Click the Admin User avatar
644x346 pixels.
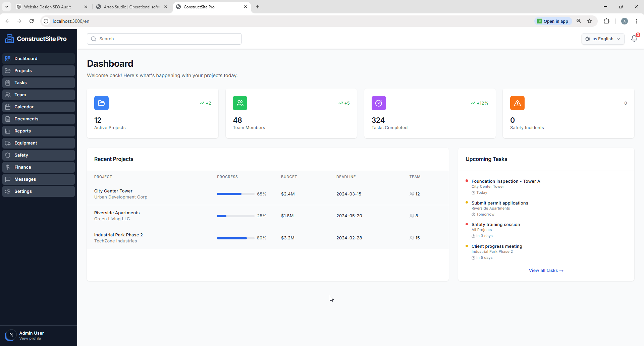click(11, 335)
